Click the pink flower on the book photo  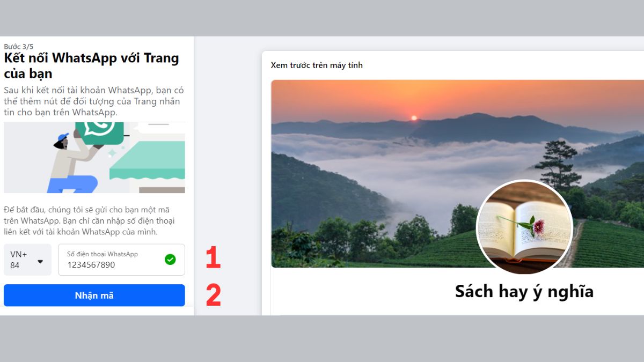[536, 226]
